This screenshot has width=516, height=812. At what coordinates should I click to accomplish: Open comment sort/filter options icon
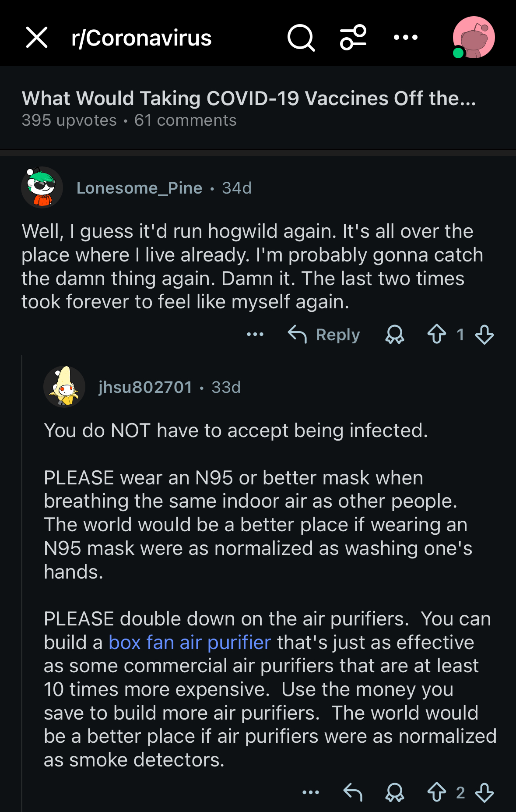353,38
